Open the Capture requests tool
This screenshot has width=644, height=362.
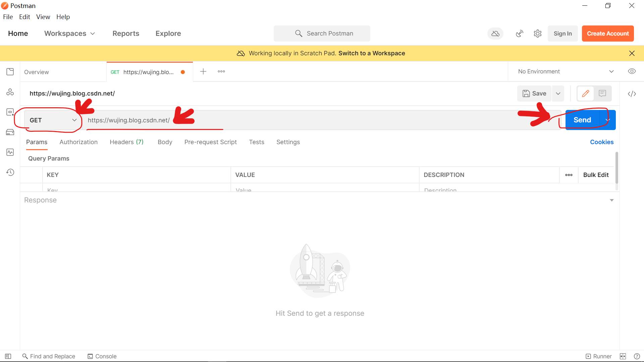point(519,34)
